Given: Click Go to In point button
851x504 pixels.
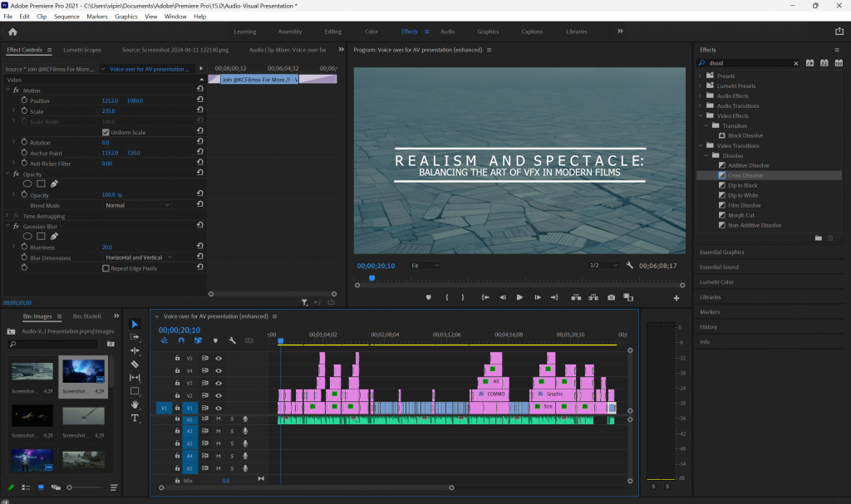Looking at the screenshot, I should pyautogui.click(x=485, y=297).
